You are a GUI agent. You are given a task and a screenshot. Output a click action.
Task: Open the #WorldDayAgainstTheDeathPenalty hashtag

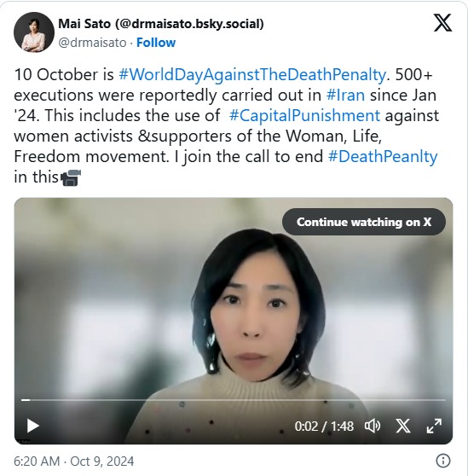click(x=252, y=74)
